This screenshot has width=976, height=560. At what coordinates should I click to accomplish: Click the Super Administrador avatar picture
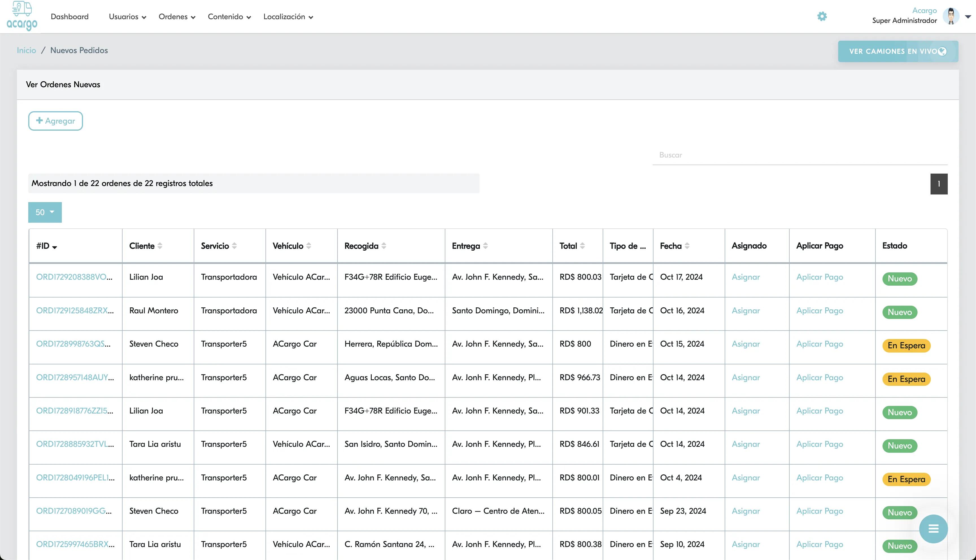(x=951, y=16)
